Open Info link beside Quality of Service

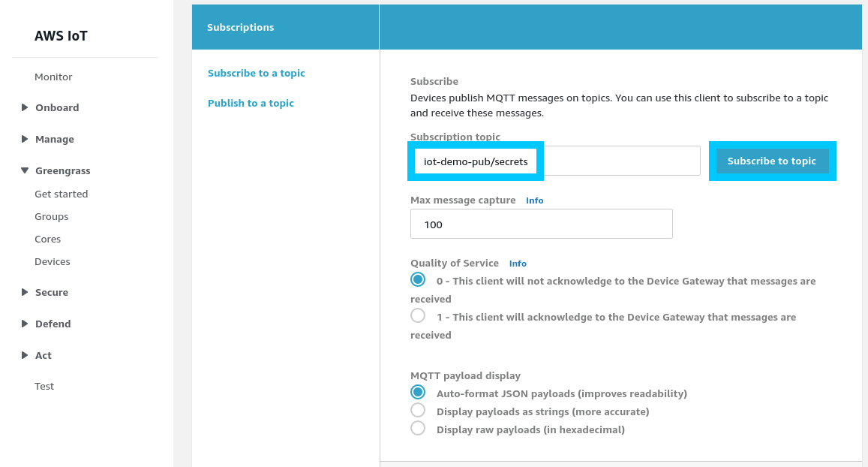[x=518, y=264]
